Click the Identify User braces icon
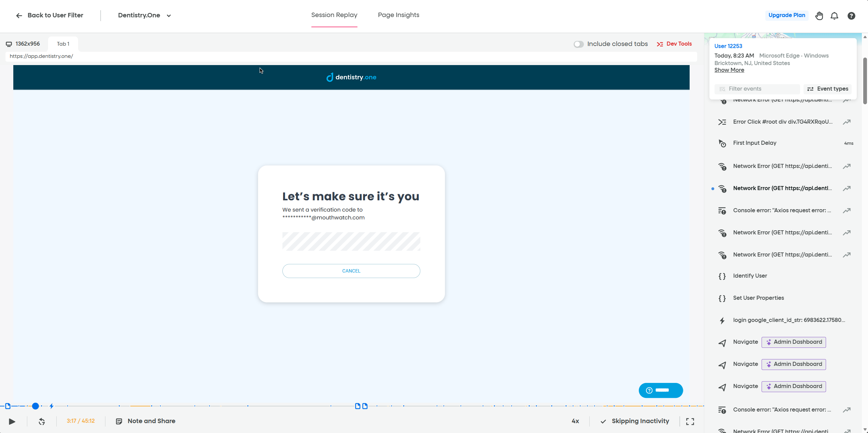868x433 pixels. (722, 276)
